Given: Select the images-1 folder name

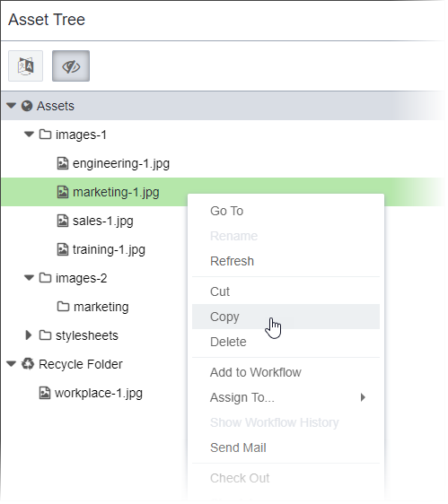Looking at the screenshot, I should (81, 135).
